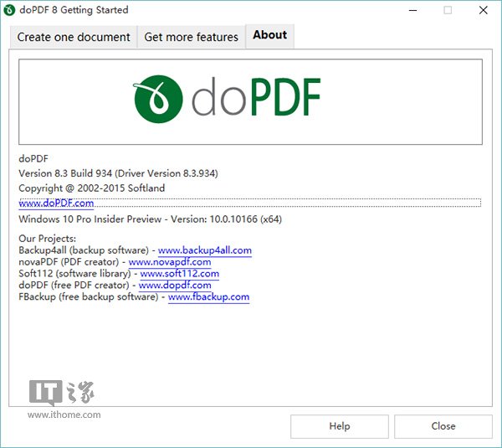Switch to the Create one document tab
This screenshot has width=502, height=448.
tap(74, 37)
